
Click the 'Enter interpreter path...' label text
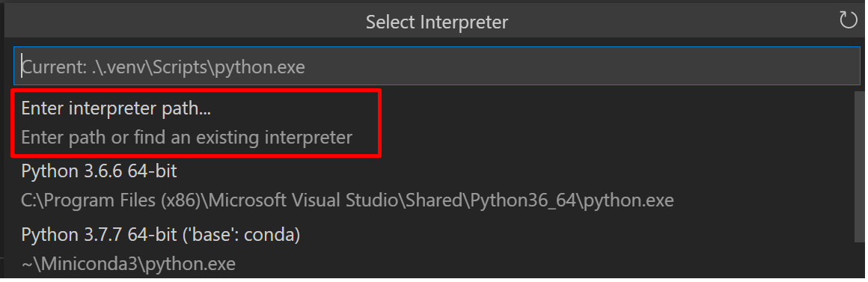click(116, 108)
